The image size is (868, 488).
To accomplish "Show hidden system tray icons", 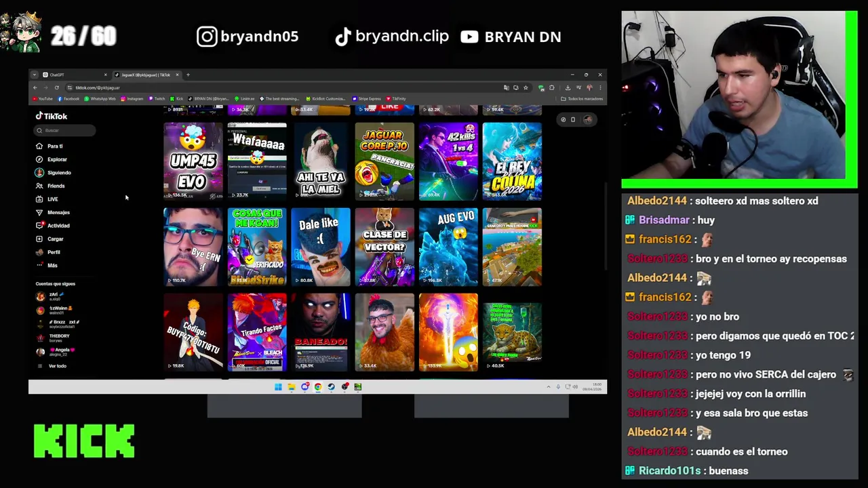I will [549, 387].
